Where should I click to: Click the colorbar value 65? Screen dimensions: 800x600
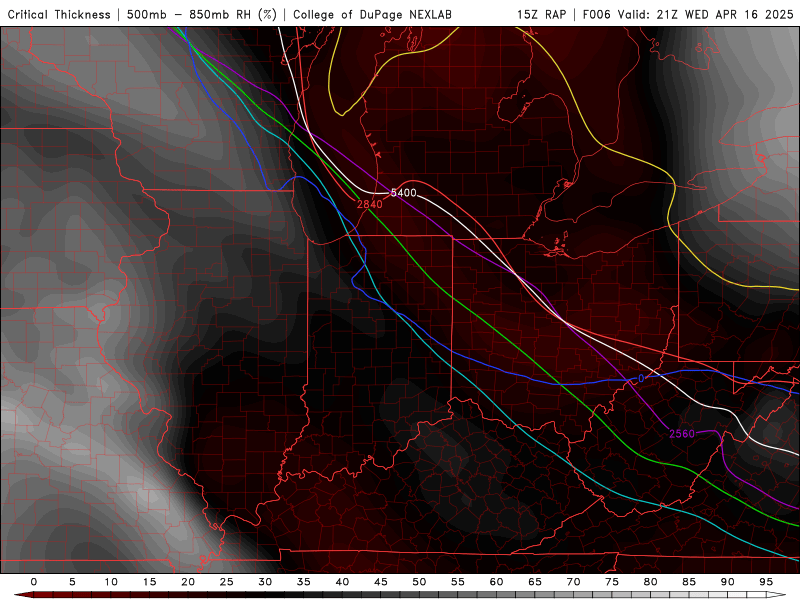535,582
